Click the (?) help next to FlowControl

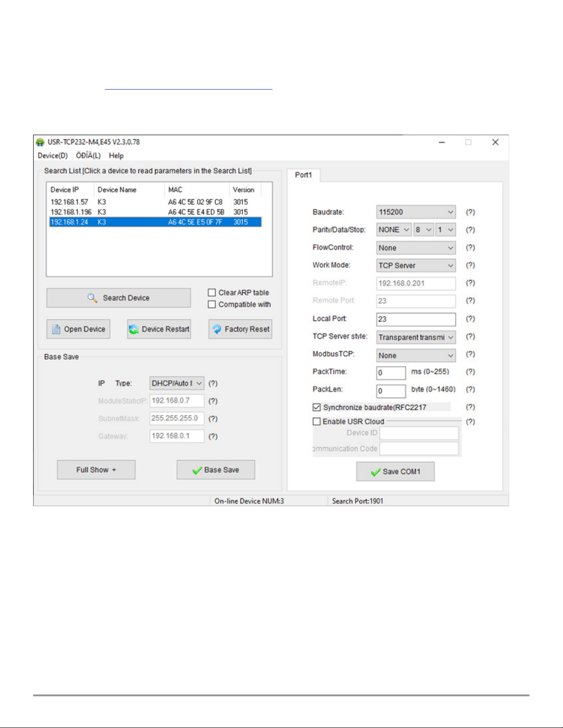click(470, 248)
